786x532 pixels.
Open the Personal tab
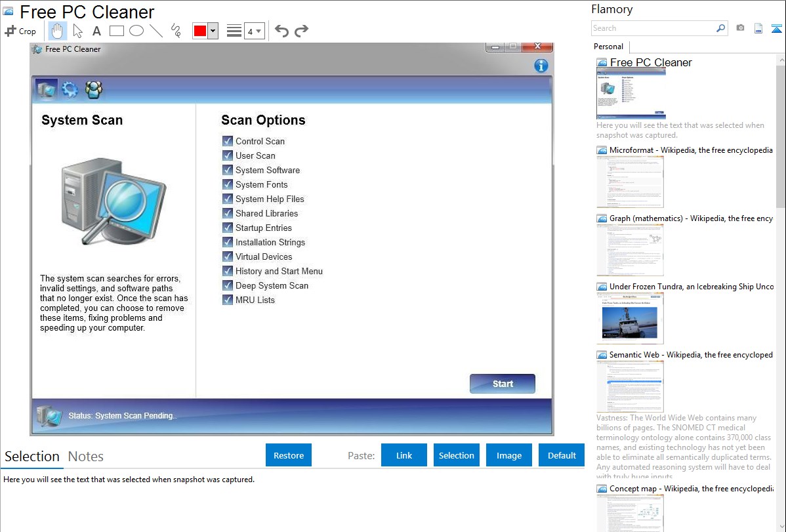point(609,47)
